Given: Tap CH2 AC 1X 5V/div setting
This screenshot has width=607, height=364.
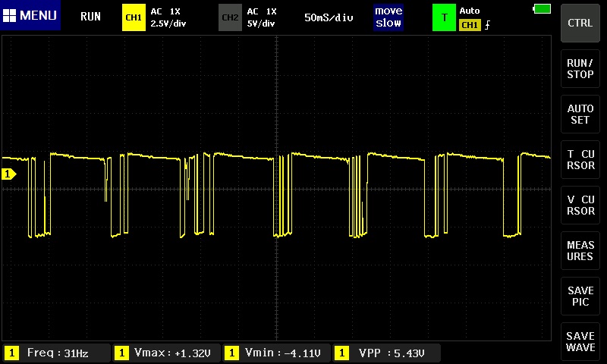Looking at the screenshot, I should pyautogui.click(x=262, y=17).
